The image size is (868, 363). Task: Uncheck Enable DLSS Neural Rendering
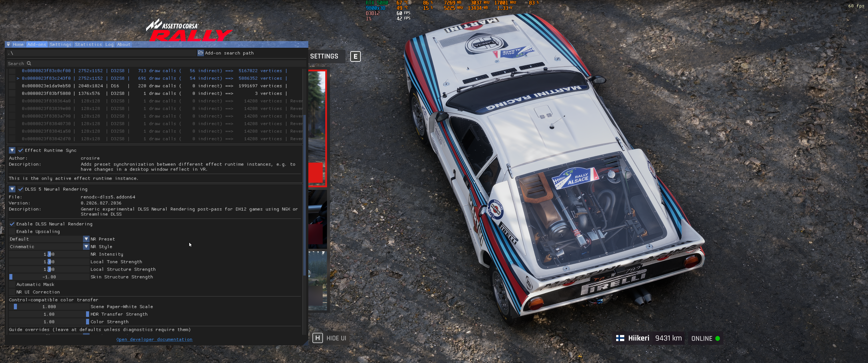click(12, 224)
